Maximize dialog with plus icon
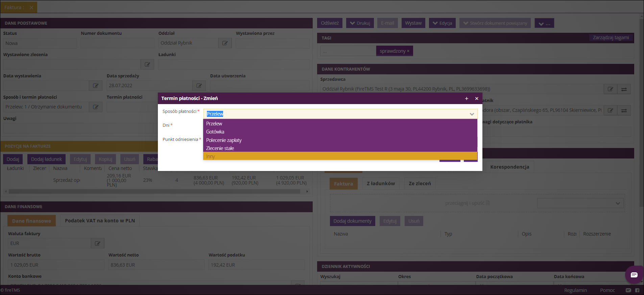This screenshot has width=644, height=295. pyautogui.click(x=467, y=98)
